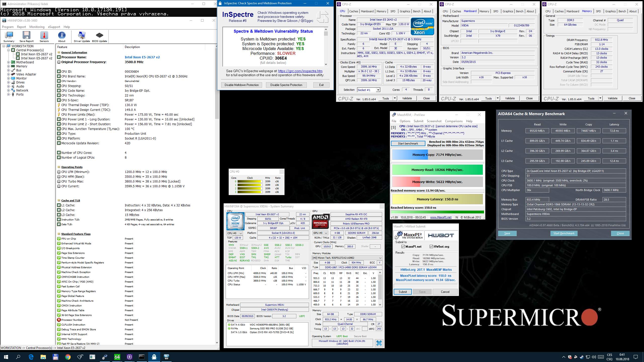
Task: Click Start benchmark in MaxxMEM
Action: [x=408, y=144]
